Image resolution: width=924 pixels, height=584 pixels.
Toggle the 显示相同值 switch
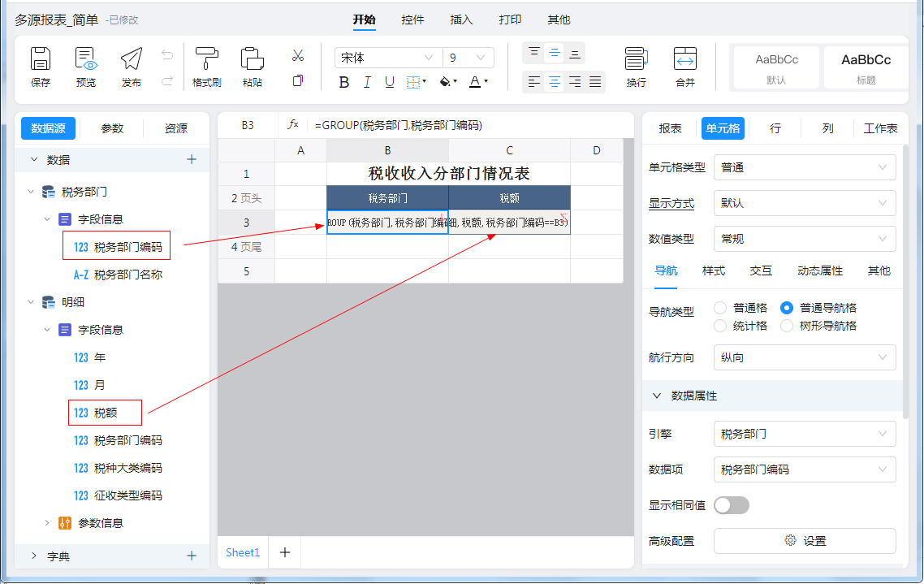tap(731, 505)
